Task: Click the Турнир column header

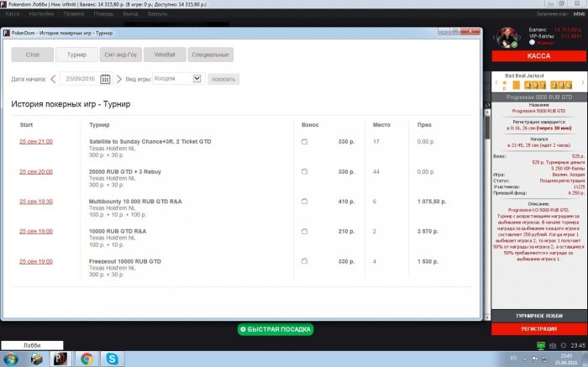Action: click(x=99, y=125)
